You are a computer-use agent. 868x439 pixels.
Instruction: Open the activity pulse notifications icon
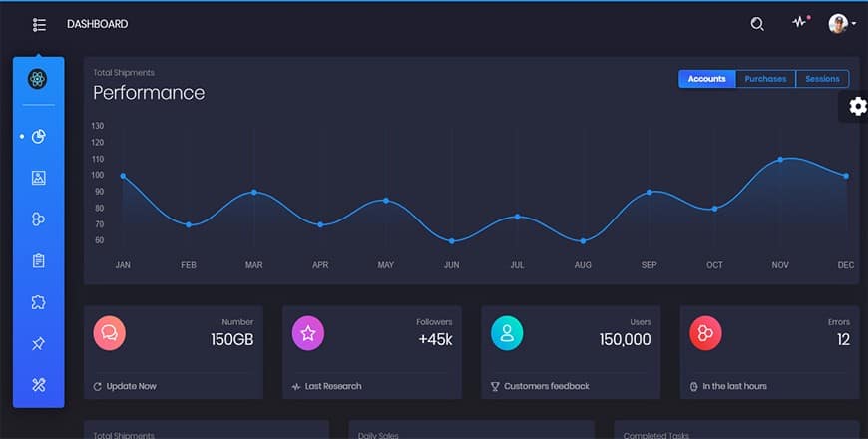[800, 22]
